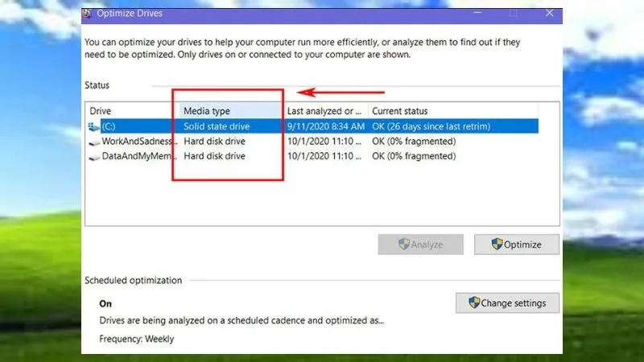Select the DataAndMyMem drive icon
This screenshot has width=644, height=362.
point(94,157)
